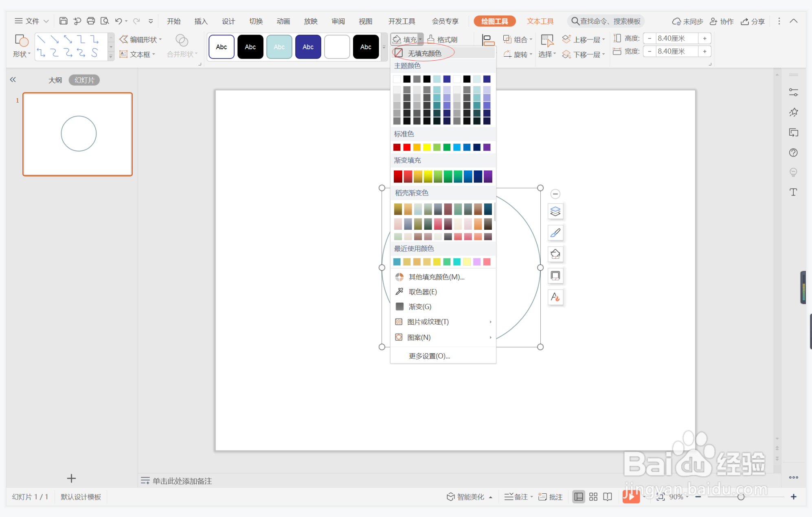
Task: Collapse the floating toolbar minus icon
Action: point(555,194)
